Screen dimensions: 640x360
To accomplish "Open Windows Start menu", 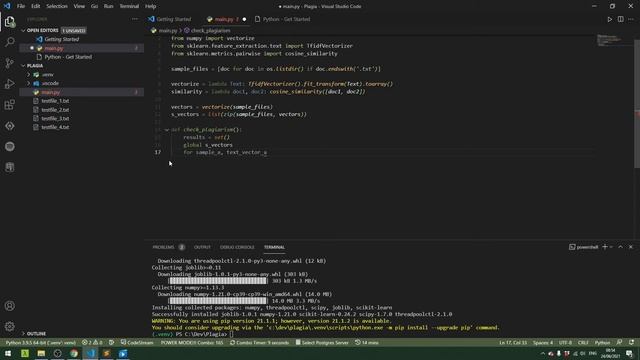I will coord(8,353).
